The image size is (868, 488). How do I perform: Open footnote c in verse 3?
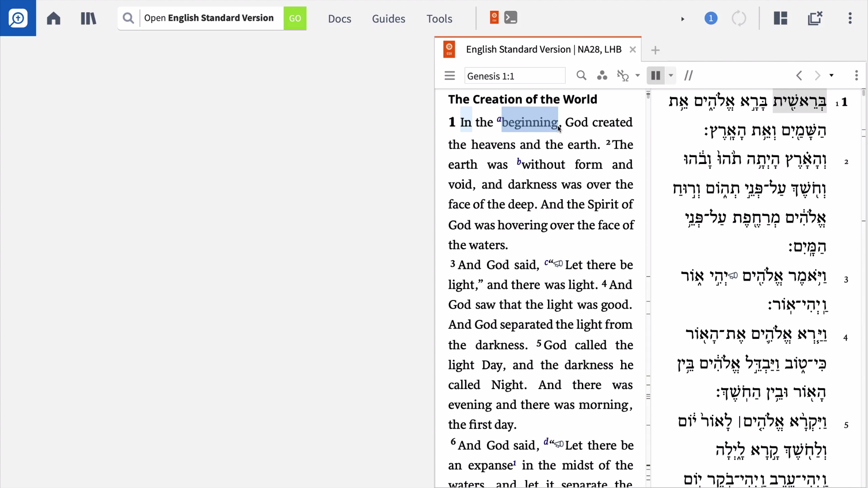click(x=546, y=262)
